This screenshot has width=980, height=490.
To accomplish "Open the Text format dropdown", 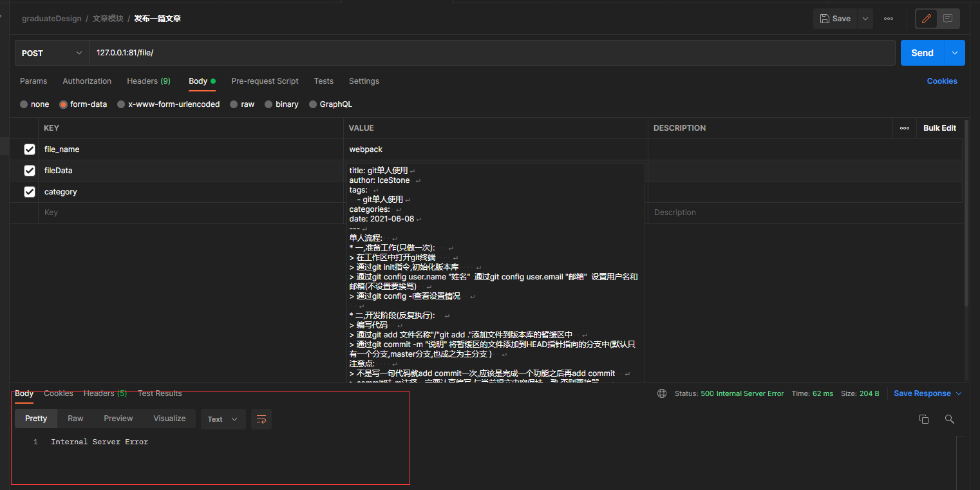I will click(223, 419).
